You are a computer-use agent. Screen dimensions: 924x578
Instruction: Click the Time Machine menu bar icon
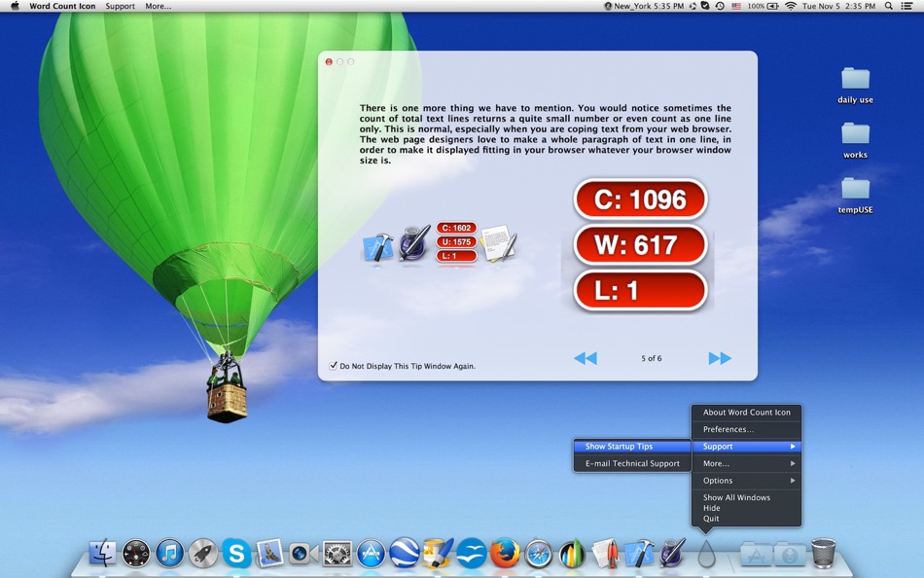720,6
